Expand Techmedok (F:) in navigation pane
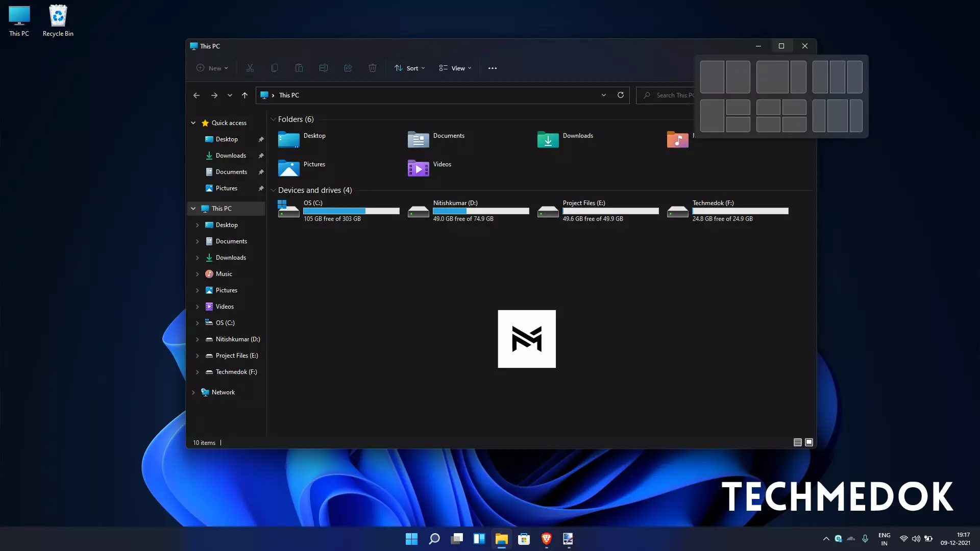980x551 pixels. [198, 372]
